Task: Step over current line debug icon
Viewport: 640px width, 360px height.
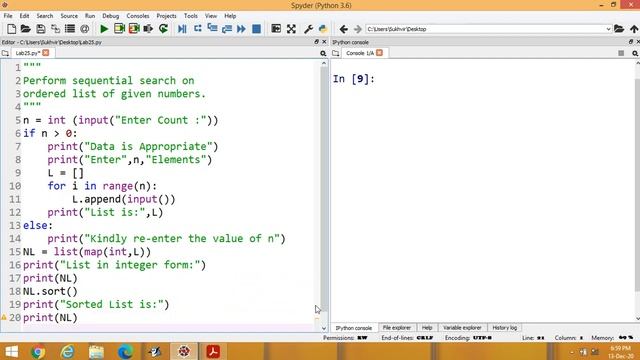Action: point(198,29)
